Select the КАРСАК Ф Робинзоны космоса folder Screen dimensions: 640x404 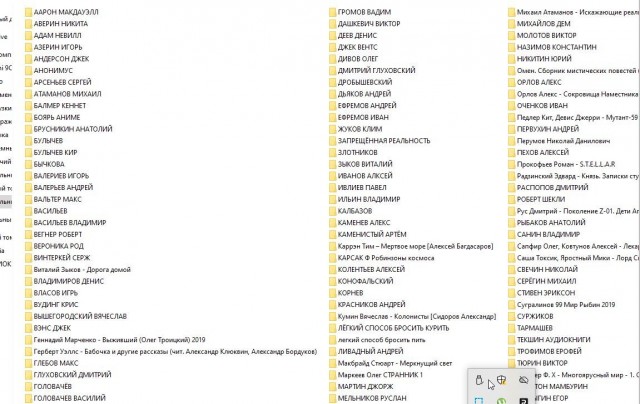pyautogui.click(x=386, y=258)
